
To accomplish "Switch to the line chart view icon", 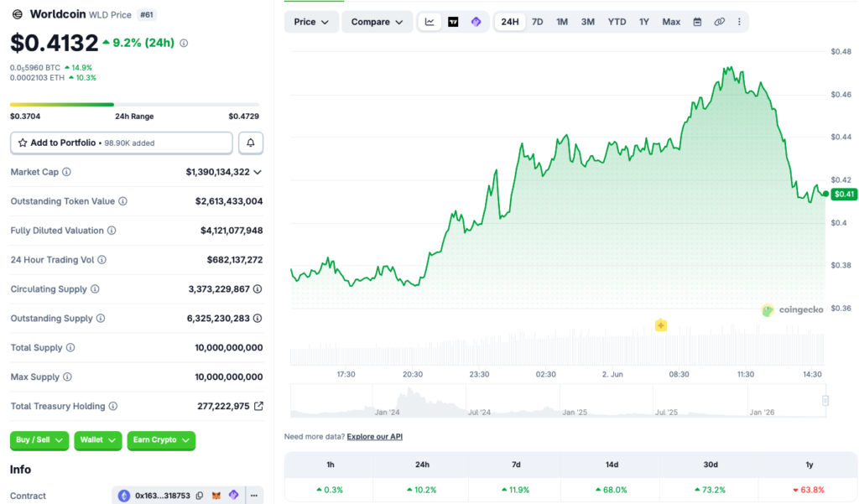I will (x=429, y=22).
